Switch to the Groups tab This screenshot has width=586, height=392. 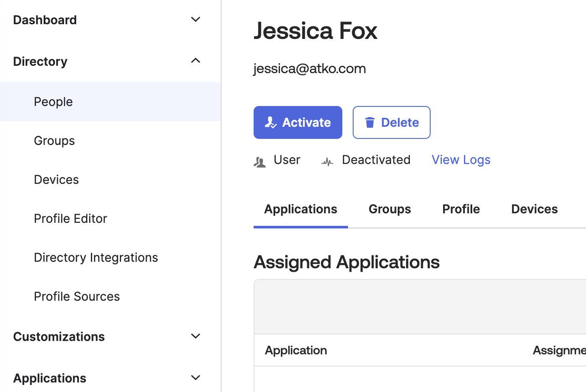coord(390,209)
